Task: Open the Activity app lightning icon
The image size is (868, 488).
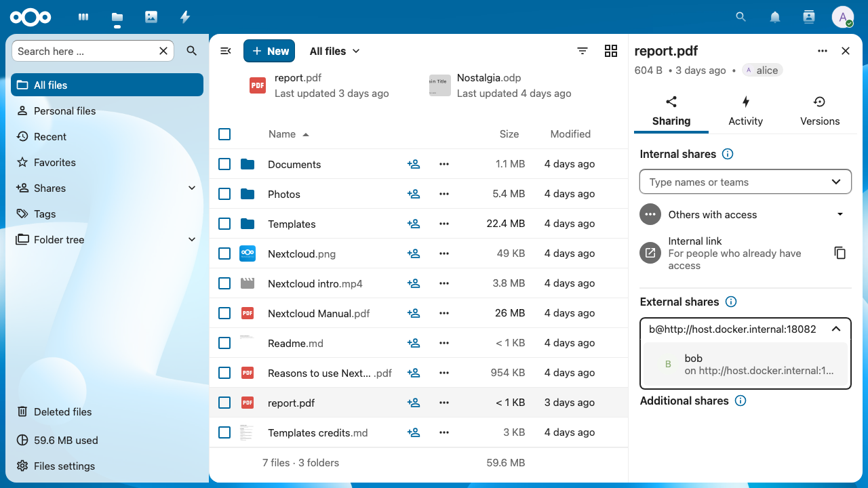Action: click(x=185, y=17)
